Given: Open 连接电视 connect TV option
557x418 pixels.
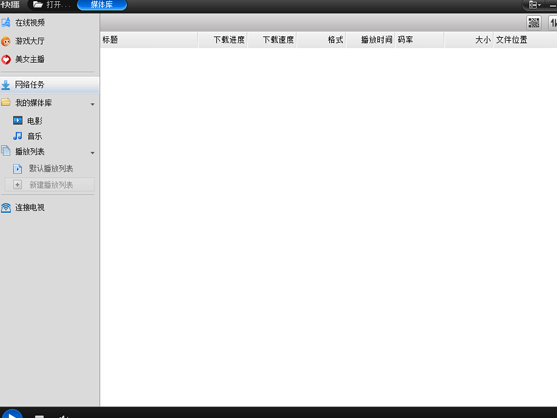Looking at the screenshot, I should point(23,207).
